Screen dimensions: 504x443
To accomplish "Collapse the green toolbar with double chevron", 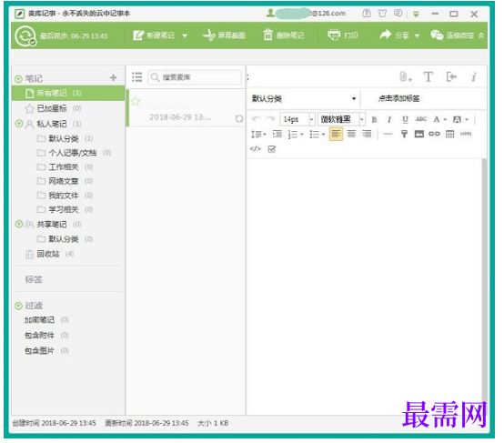I will [481, 35].
